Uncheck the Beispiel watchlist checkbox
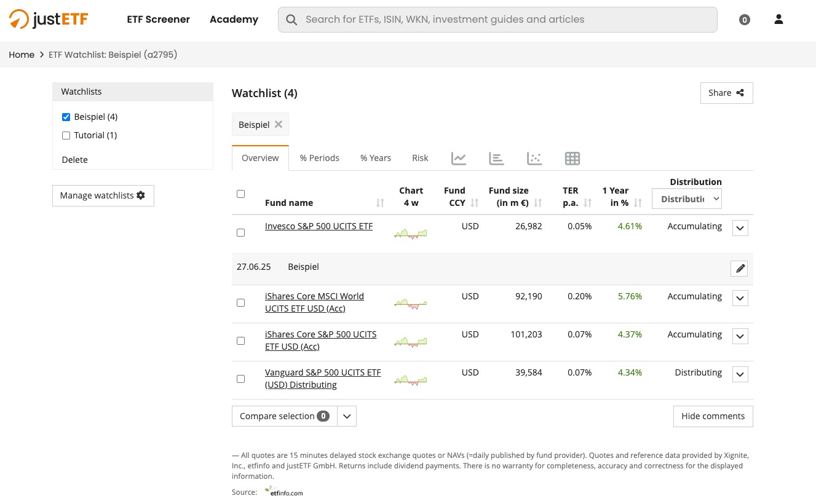Screen dimensions: 816x504 click(x=66, y=117)
